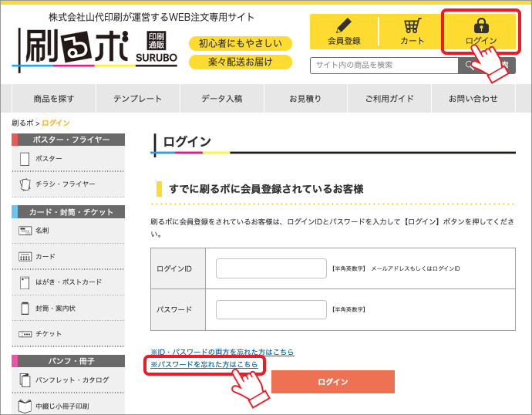Select 中綴じ小冊子印刷 text in sidebar
Image resolution: width=532 pixels, height=415 pixels.
pos(62,407)
